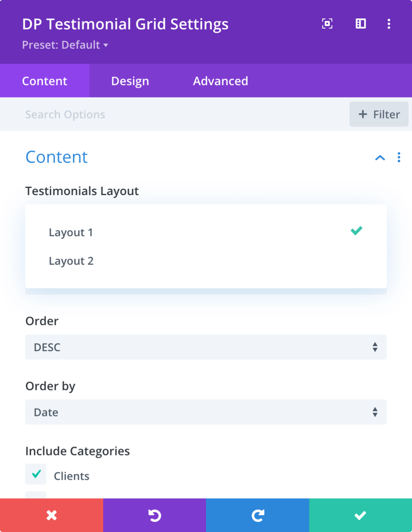Open the Content section's three-dot options menu
This screenshot has width=412, height=532.
point(399,157)
